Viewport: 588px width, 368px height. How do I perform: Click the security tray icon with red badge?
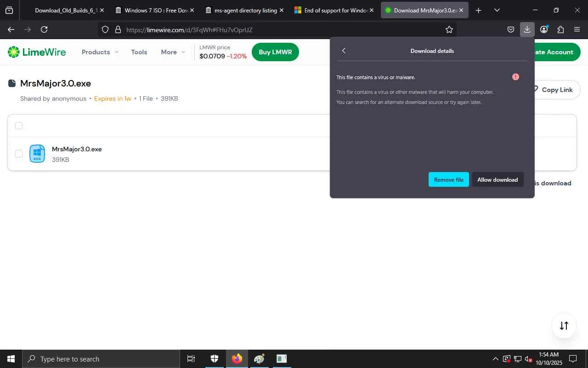pos(506,359)
